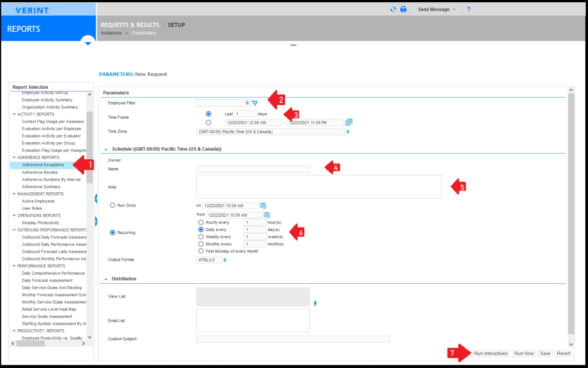The height and width of the screenshot is (368, 588).
Task: Open the help question mark icon
Action: (x=469, y=9)
